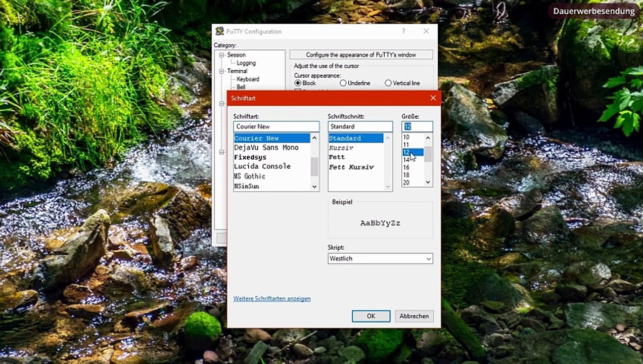The image size is (643, 364).
Task: Pick font size 11
Action: coord(413,145)
